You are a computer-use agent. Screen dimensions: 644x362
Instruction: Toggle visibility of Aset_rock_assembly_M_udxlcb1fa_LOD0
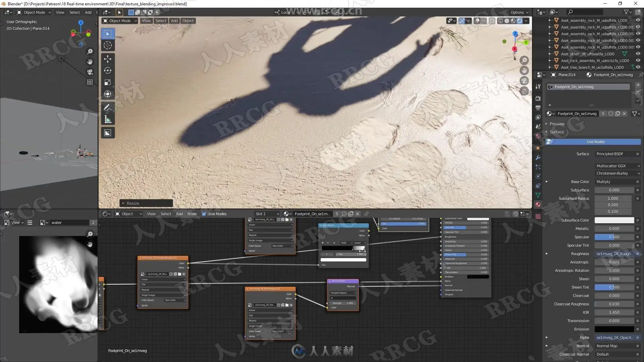(638, 61)
